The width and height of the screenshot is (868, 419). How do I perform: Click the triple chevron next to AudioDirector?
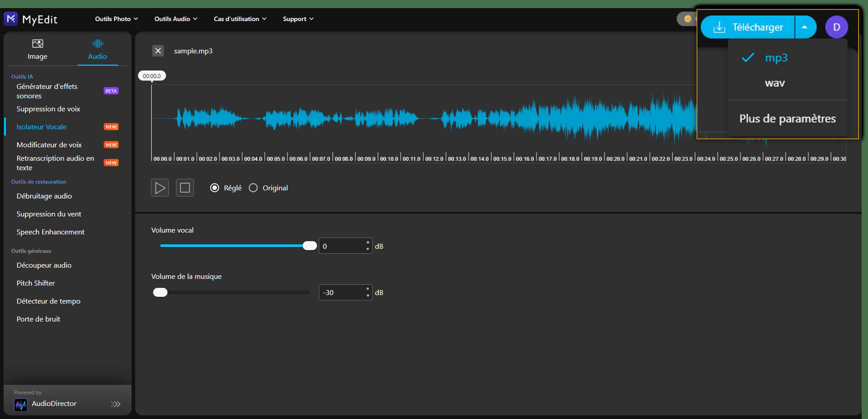116,404
